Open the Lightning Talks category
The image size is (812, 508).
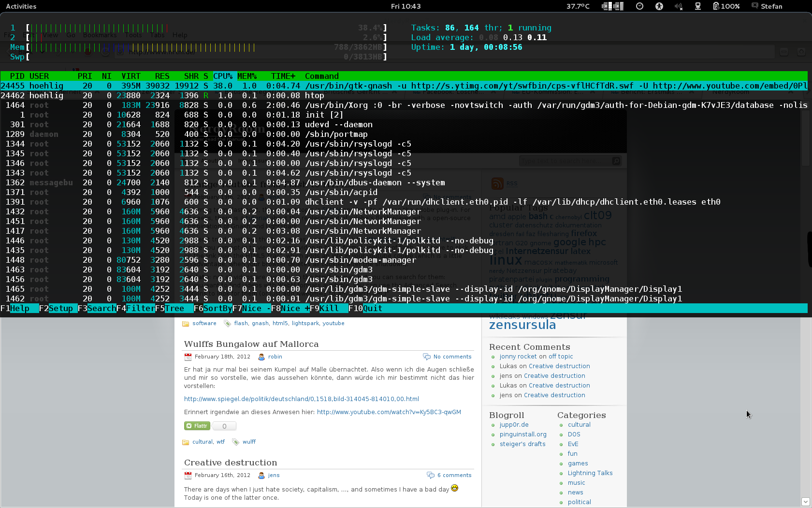[590, 473]
